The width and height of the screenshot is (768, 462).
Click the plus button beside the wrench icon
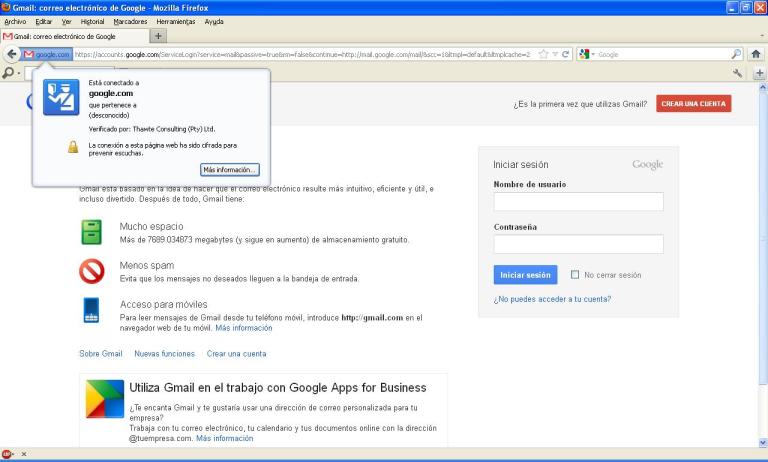tap(759, 73)
